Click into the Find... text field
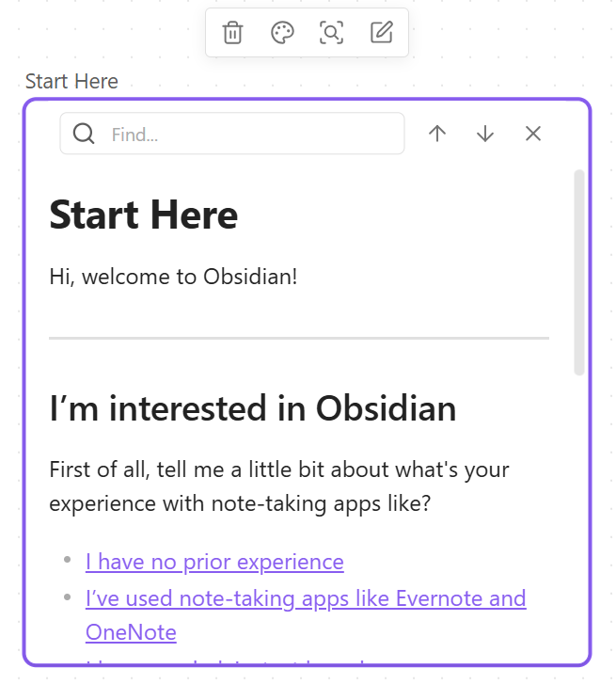 tap(252, 135)
